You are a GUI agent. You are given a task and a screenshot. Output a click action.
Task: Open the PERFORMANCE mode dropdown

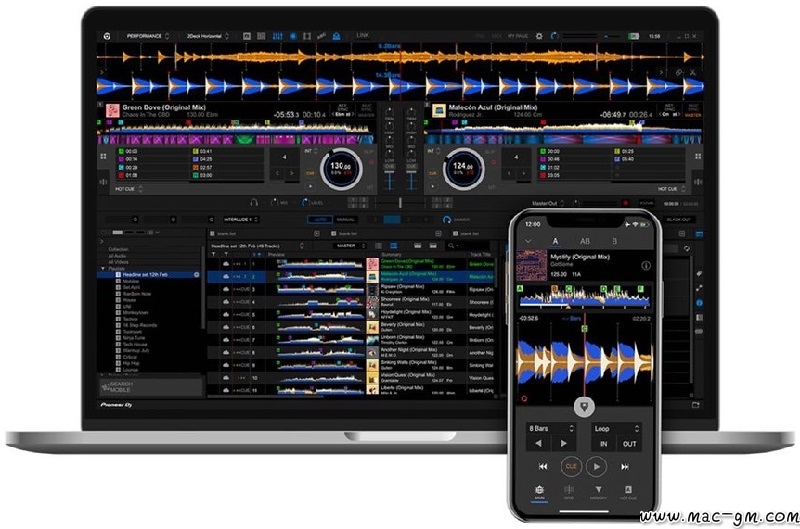click(x=148, y=36)
